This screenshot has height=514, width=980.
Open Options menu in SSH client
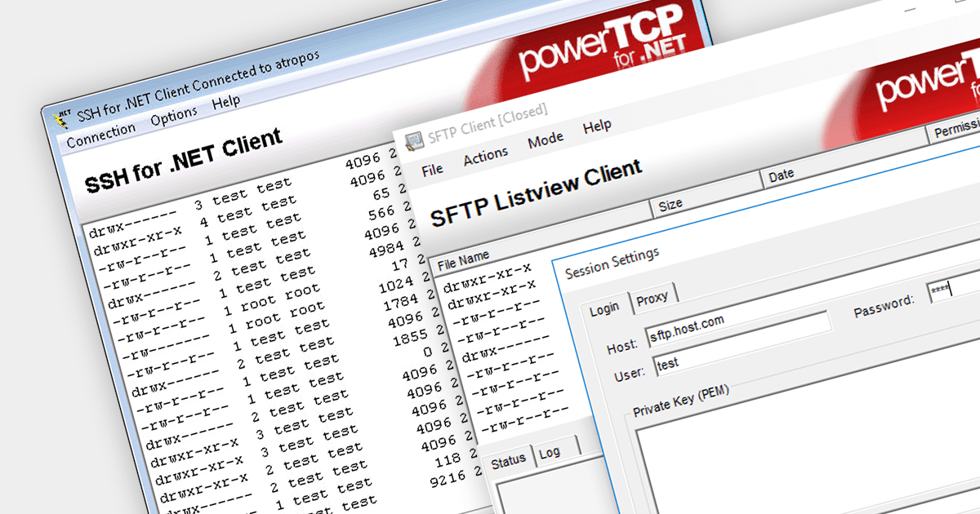pyautogui.click(x=174, y=116)
